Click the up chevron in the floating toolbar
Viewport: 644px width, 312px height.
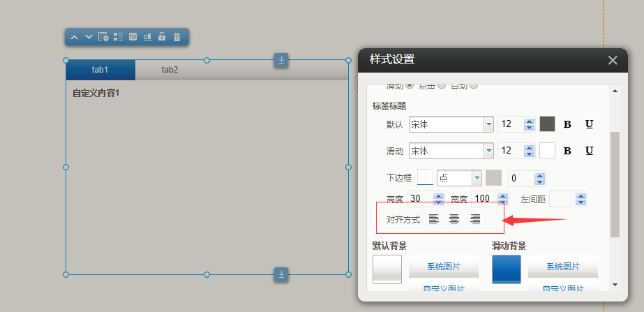coord(75,37)
